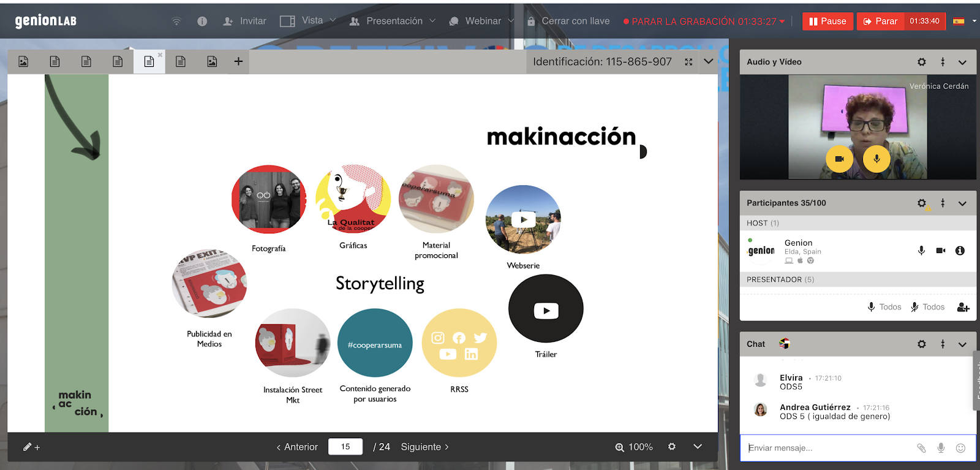This screenshot has height=470, width=980.
Task: Open the last image document tab
Action: (x=212, y=61)
